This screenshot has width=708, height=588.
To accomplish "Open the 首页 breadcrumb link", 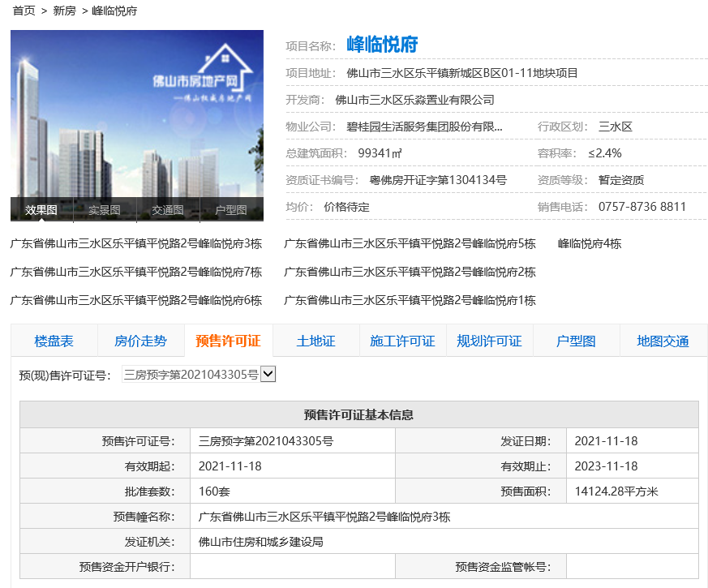I will click(x=24, y=11).
